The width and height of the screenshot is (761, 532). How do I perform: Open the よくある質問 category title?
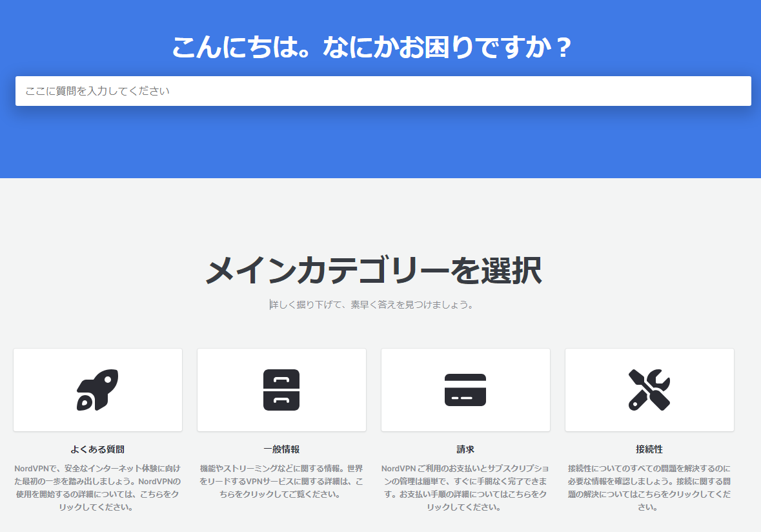(x=97, y=449)
